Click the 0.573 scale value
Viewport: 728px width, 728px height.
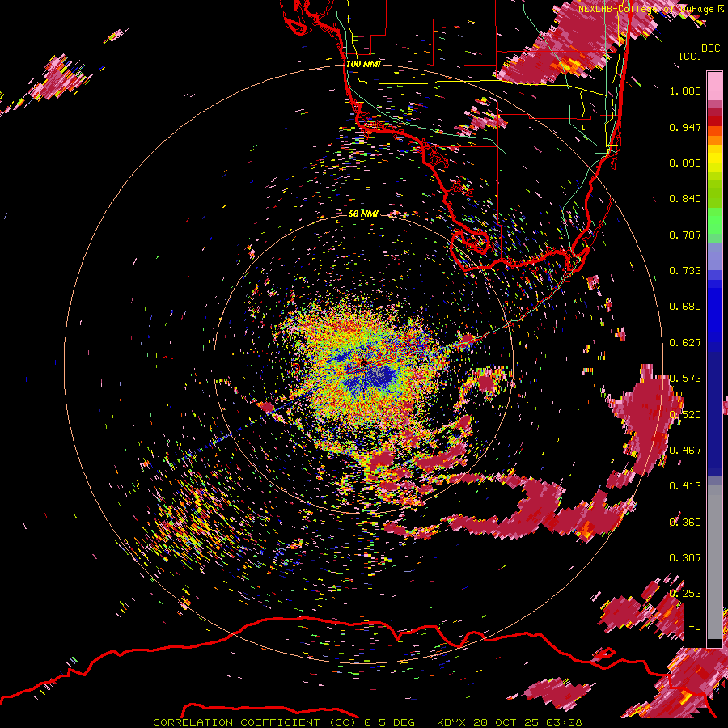[x=685, y=379]
